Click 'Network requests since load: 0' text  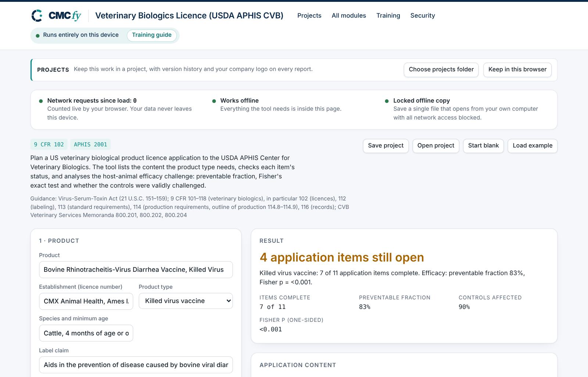pos(92,100)
